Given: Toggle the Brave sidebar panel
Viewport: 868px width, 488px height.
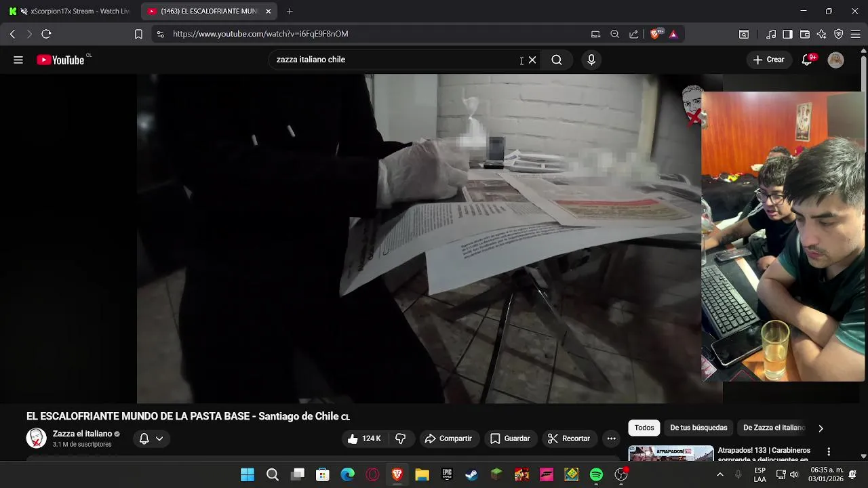Looking at the screenshot, I should [x=787, y=34].
